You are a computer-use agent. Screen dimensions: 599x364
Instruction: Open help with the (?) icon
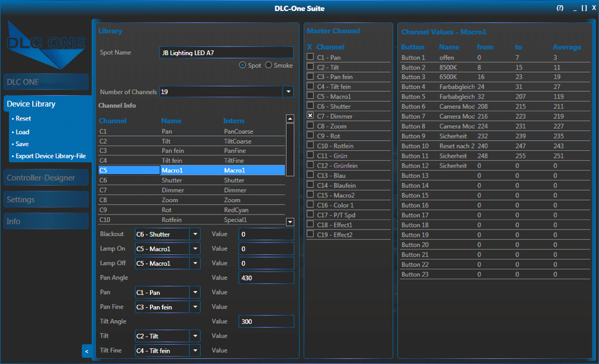click(560, 8)
